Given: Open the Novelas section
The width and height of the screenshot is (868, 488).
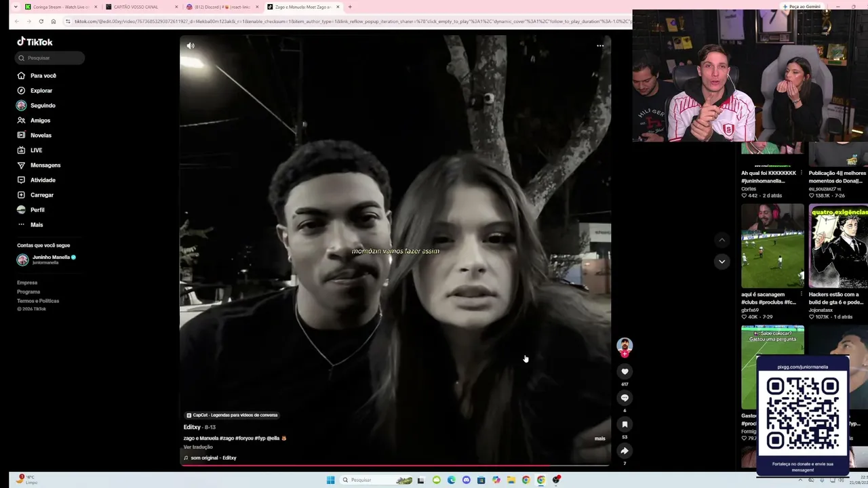Looking at the screenshot, I should coord(35,136).
